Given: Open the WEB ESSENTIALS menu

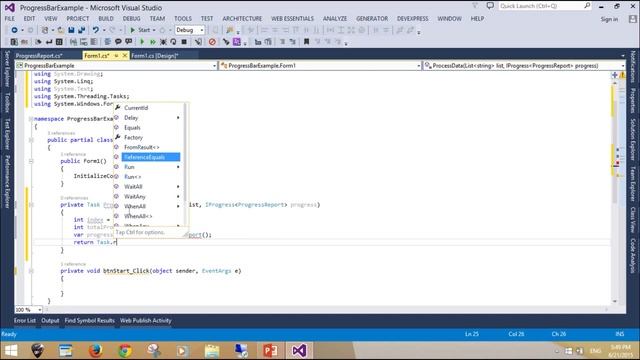Looking at the screenshot, I should pyautogui.click(x=292, y=19).
